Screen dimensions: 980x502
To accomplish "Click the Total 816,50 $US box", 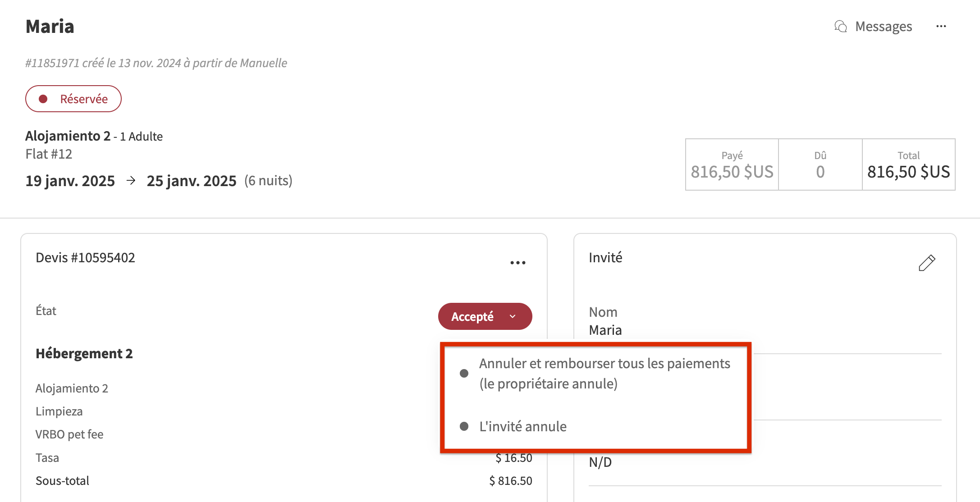I will pos(908,164).
